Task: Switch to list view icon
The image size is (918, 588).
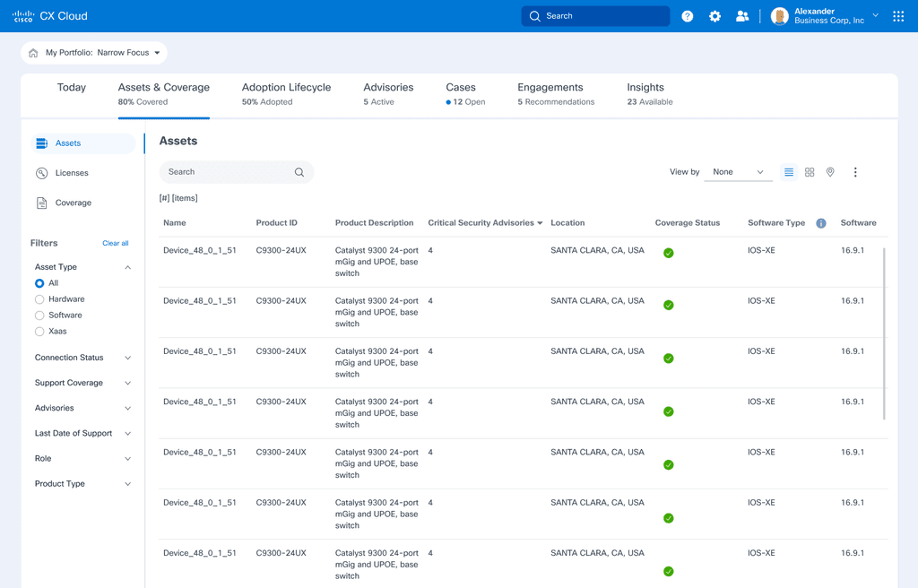Action: click(789, 172)
